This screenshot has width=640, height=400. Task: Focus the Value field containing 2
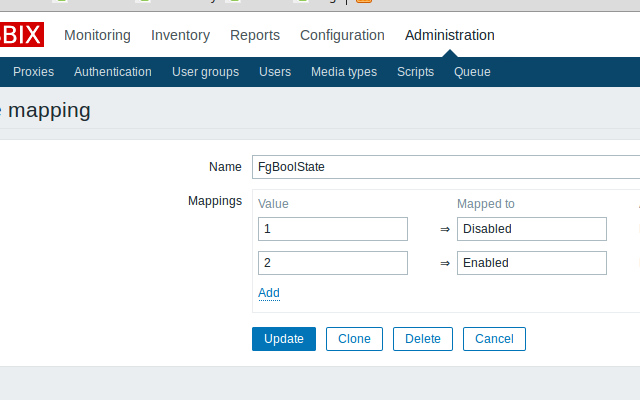tap(332, 263)
